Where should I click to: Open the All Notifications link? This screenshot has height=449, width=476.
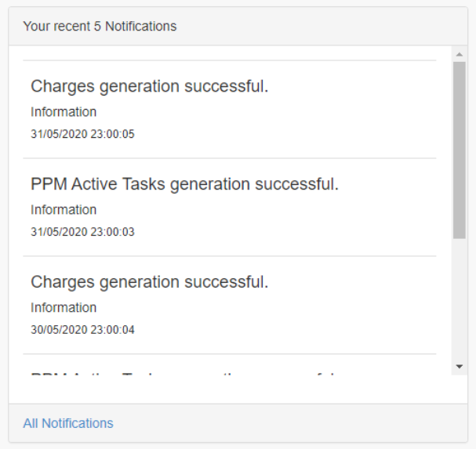(x=68, y=423)
